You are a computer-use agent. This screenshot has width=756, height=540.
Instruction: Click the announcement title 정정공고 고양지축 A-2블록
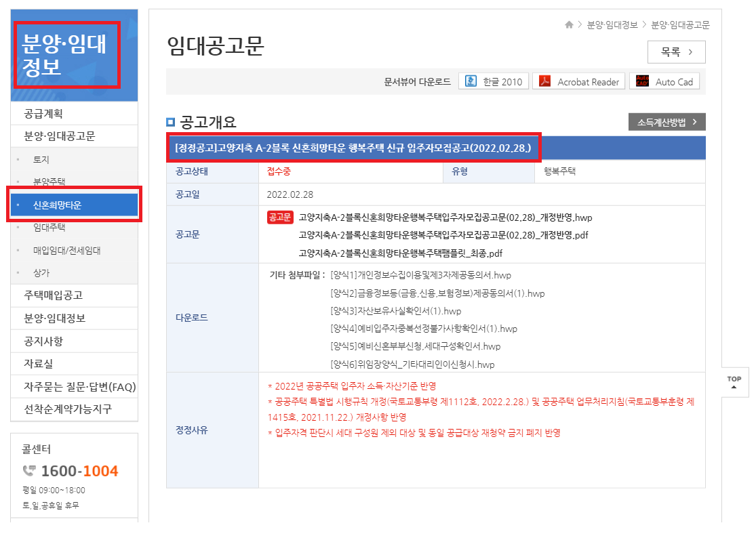point(353,148)
